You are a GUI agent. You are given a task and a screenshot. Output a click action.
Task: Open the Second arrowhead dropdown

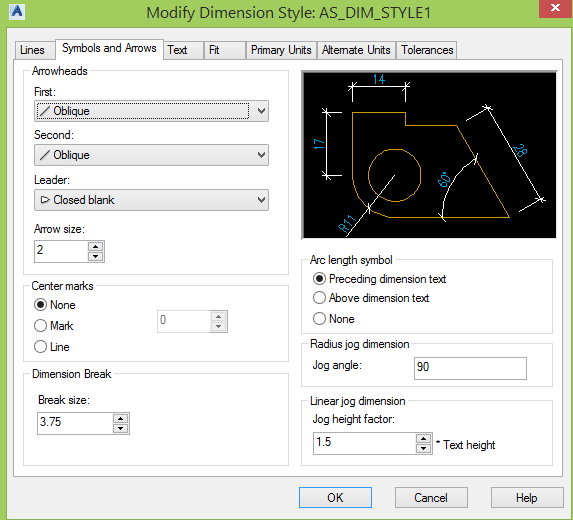tap(151, 155)
